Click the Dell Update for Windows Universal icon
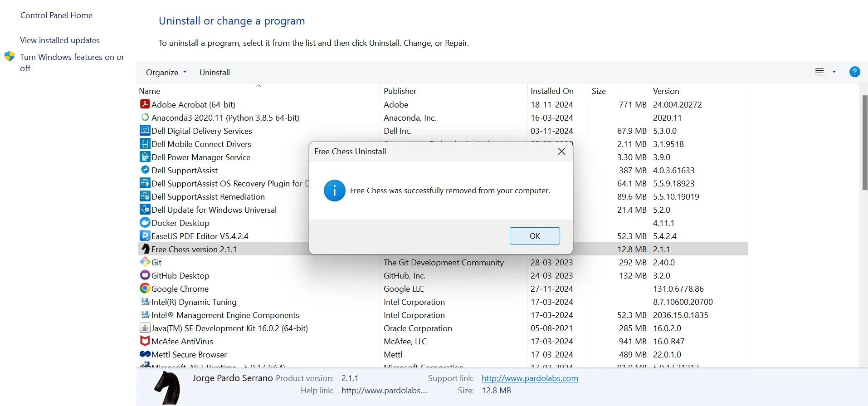Viewport: 868px width, 406px height. pyautogui.click(x=145, y=209)
